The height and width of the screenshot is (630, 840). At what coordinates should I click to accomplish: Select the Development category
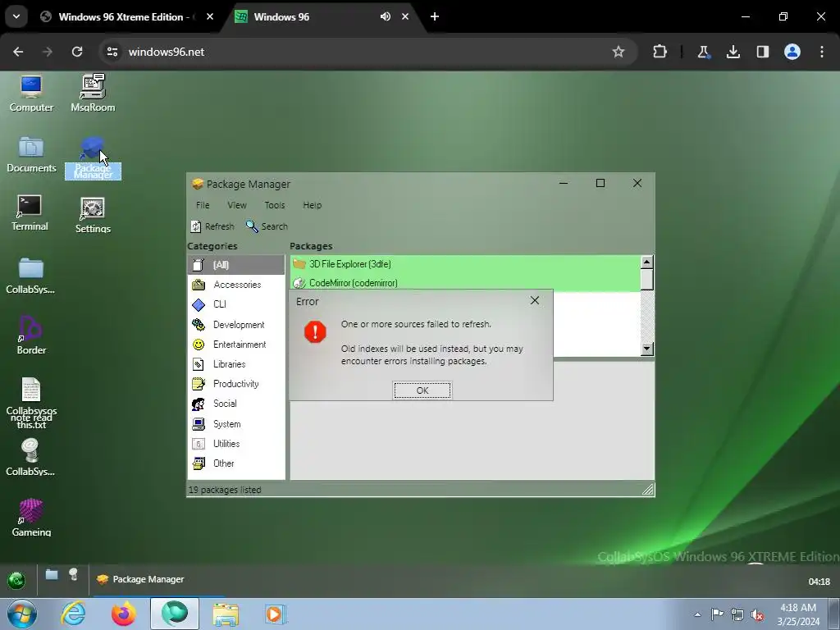tap(236, 325)
